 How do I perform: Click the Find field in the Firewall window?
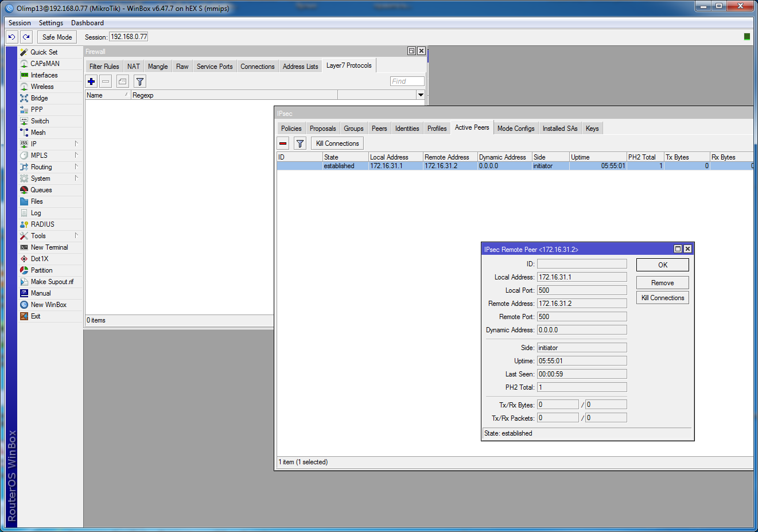coord(407,81)
